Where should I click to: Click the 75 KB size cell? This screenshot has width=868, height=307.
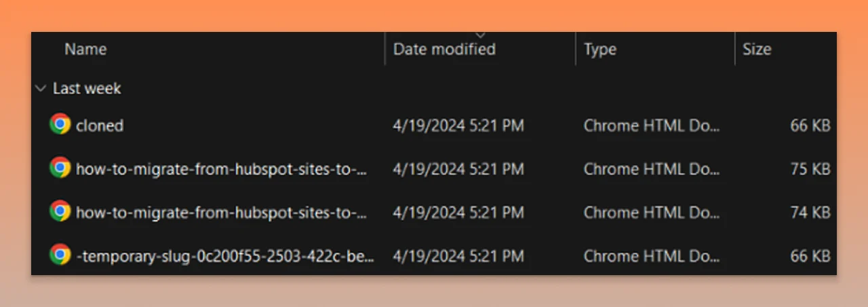tap(810, 169)
